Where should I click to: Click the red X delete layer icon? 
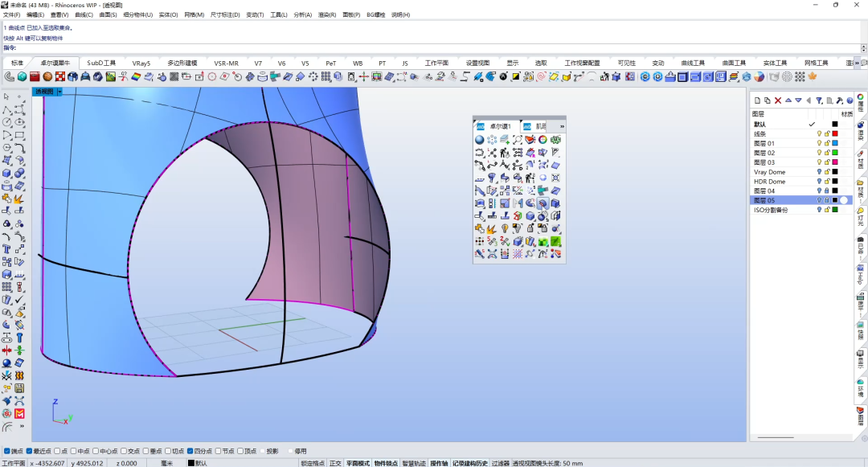[778, 100]
